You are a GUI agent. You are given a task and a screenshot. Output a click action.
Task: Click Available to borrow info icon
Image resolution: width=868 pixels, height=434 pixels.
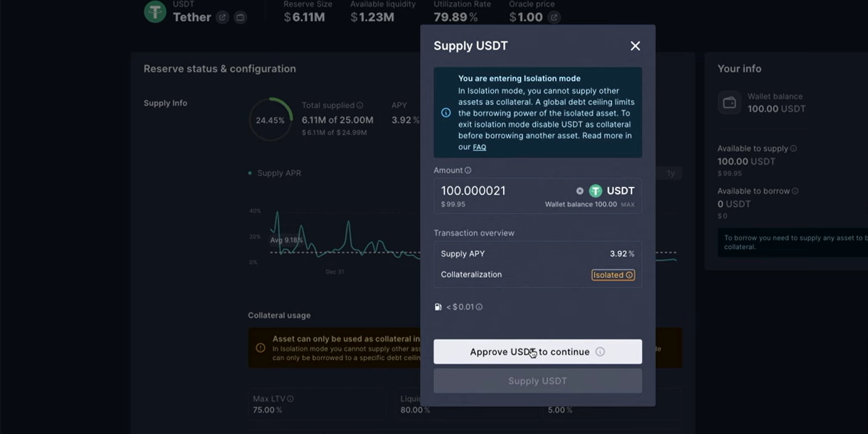[795, 191]
